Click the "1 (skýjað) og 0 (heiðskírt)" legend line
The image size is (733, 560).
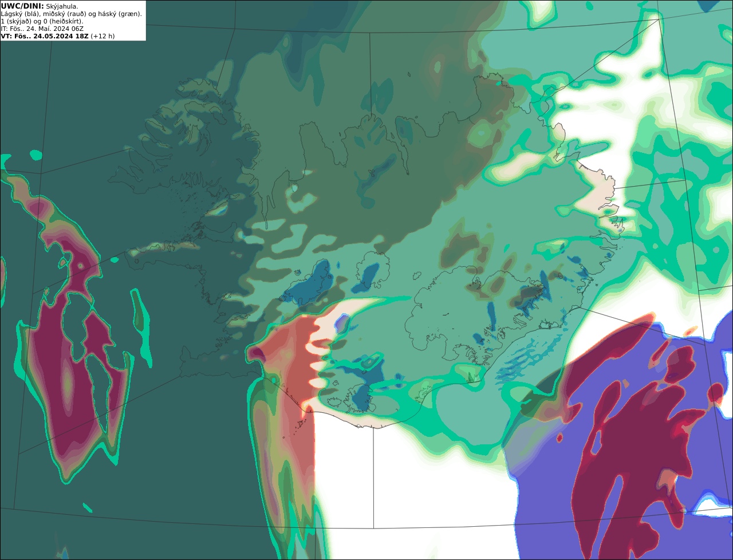coord(42,21)
